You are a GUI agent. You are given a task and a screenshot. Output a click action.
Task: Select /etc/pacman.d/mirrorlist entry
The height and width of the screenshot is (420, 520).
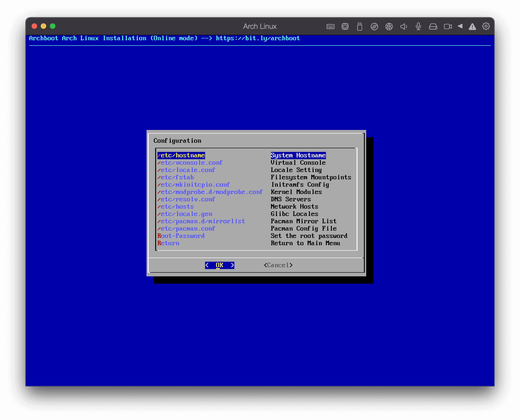pos(201,221)
